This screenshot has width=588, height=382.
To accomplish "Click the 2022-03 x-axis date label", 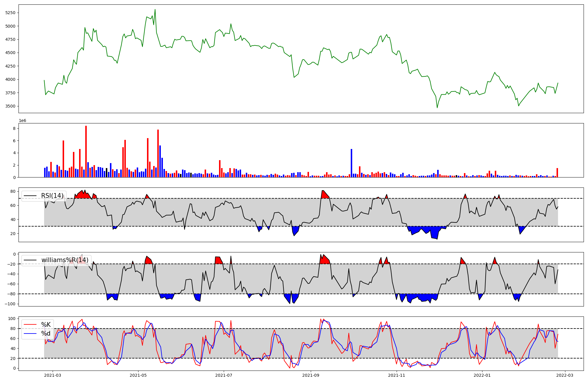I will [x=565, y=375].
